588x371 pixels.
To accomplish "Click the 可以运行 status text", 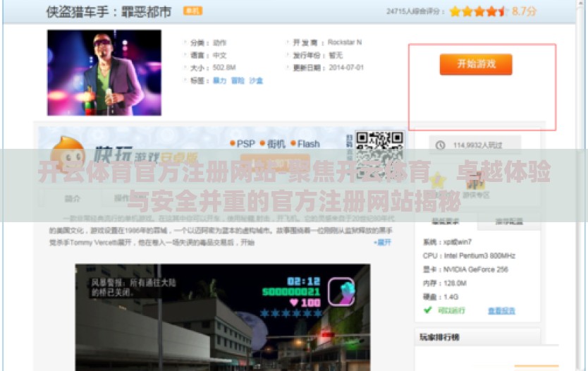I will click(x=451, y=310).
